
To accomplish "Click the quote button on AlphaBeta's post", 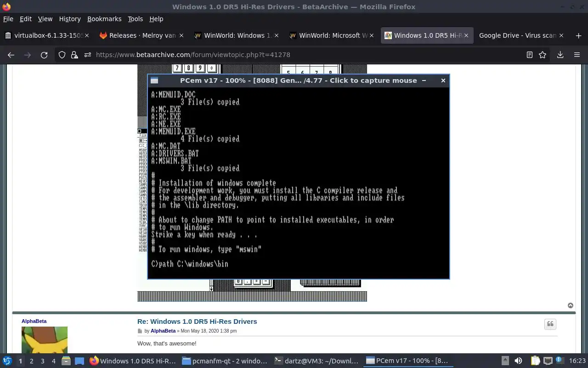I will (550, 324).
